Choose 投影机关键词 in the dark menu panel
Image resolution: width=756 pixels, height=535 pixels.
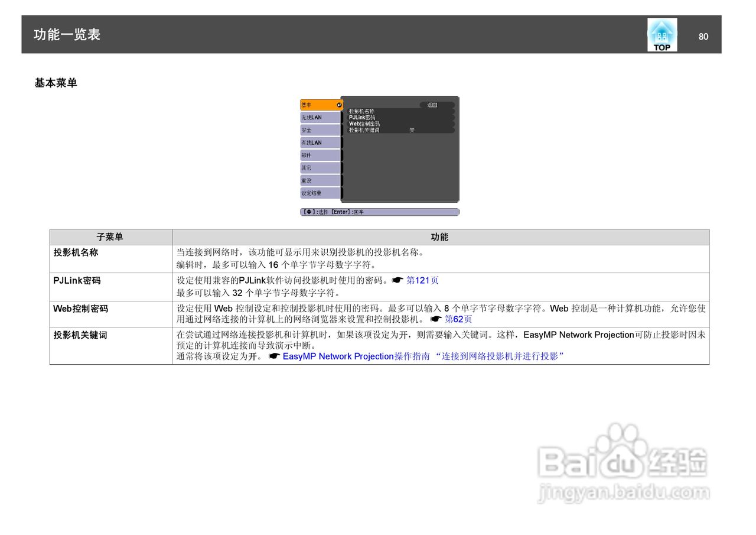click(364, 129)
